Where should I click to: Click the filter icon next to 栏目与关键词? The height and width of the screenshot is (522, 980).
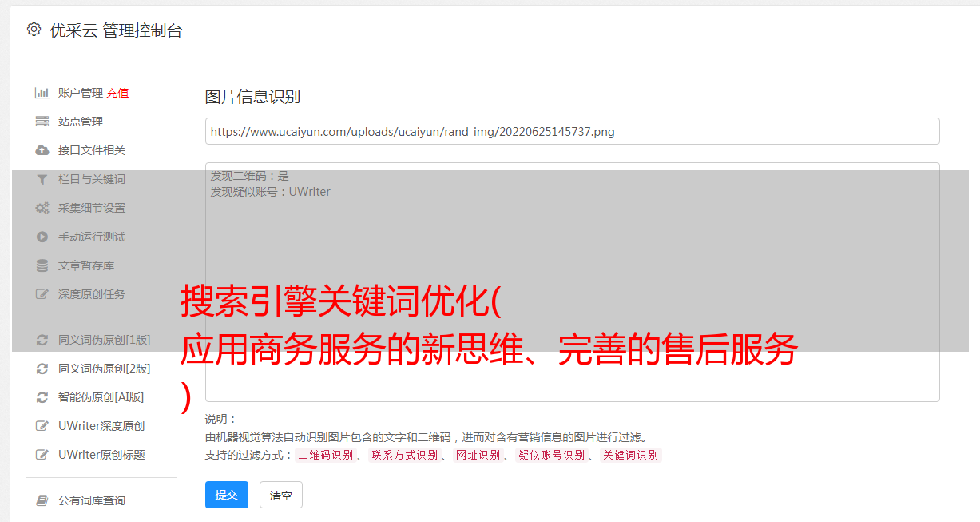click(42, 179)
